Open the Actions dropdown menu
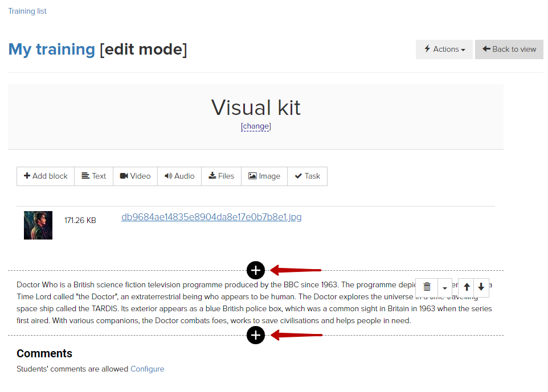The width and height of the screenshot is (548, 392). tap(444, 49)
